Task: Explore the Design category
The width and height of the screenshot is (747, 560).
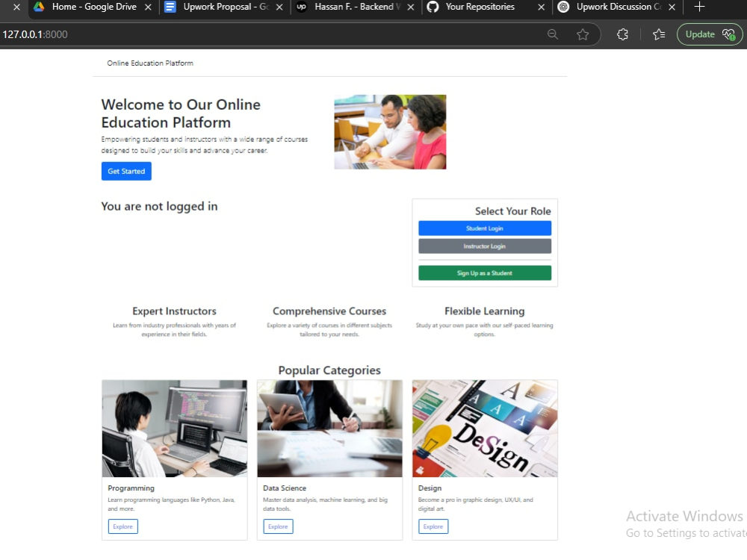Action: 433,526
